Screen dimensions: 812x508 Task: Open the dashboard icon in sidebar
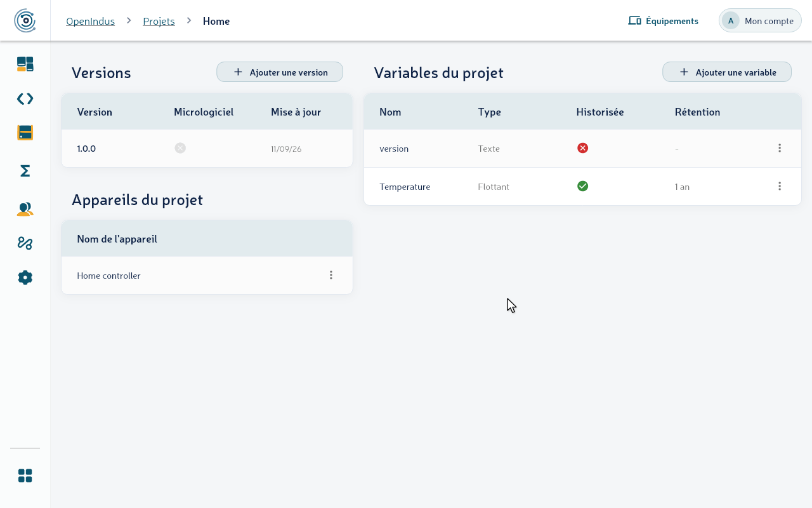coord(25,64)
